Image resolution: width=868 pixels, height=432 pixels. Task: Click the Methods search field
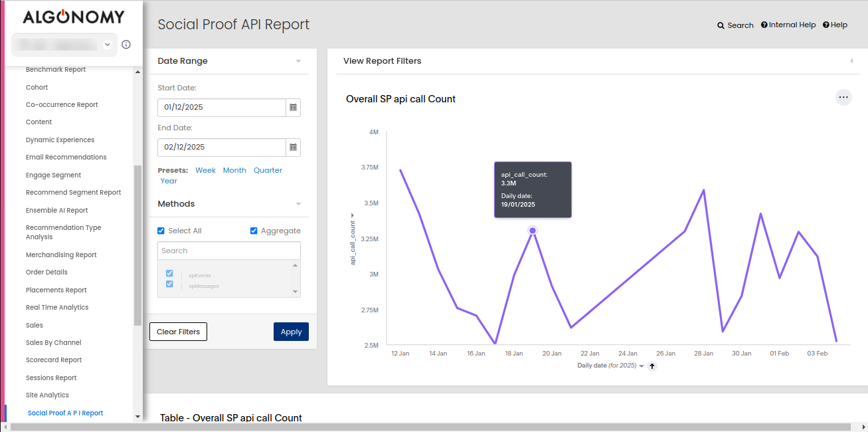229,251
